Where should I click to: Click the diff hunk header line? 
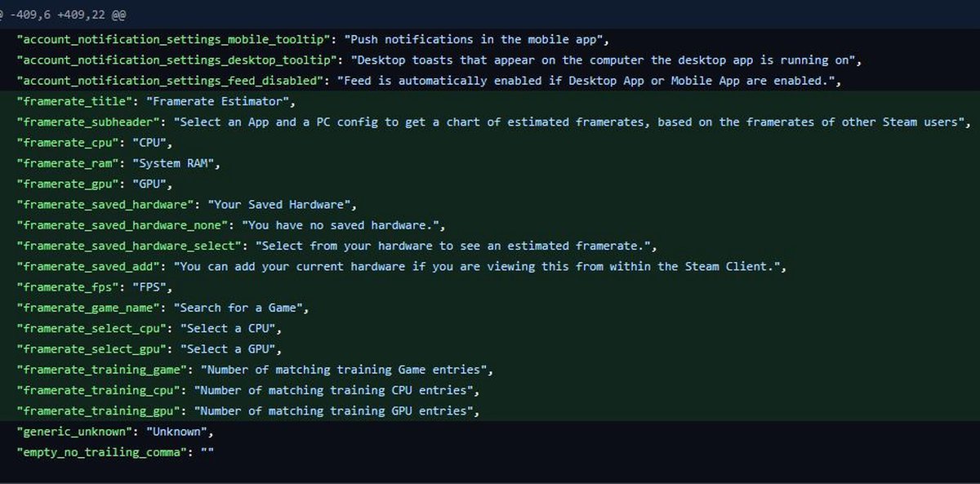point(64,15)
